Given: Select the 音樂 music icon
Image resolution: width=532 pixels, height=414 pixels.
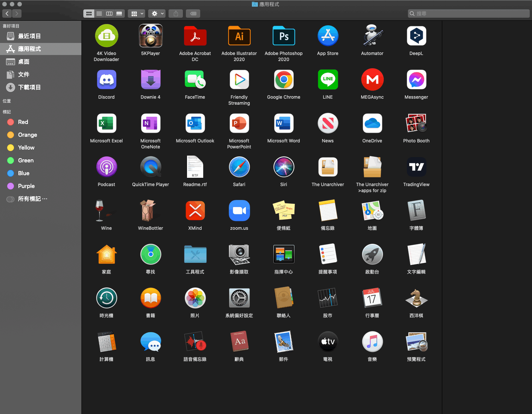Looking at the screenshot, I should coord(372,342).
